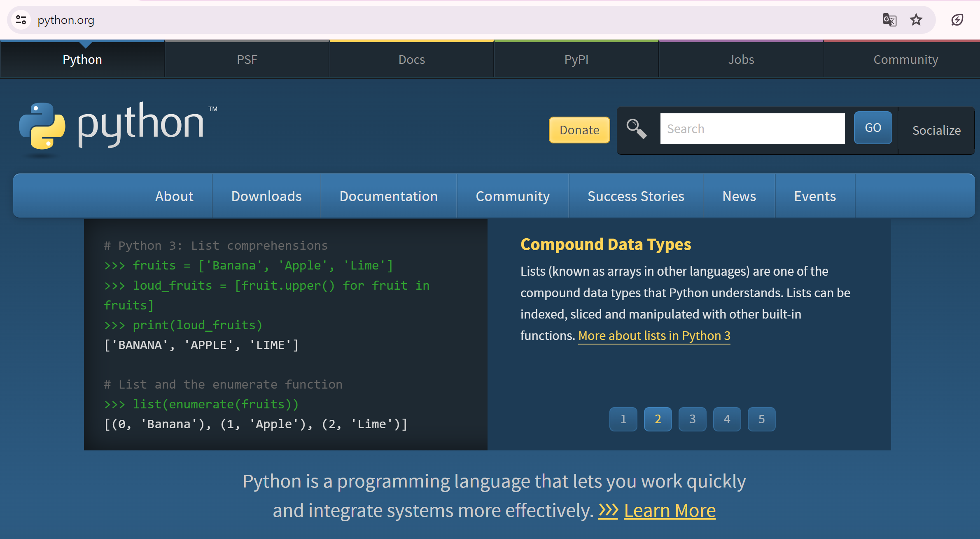Click inside the Search input field
980x539 pixels.
pos(752,128)
